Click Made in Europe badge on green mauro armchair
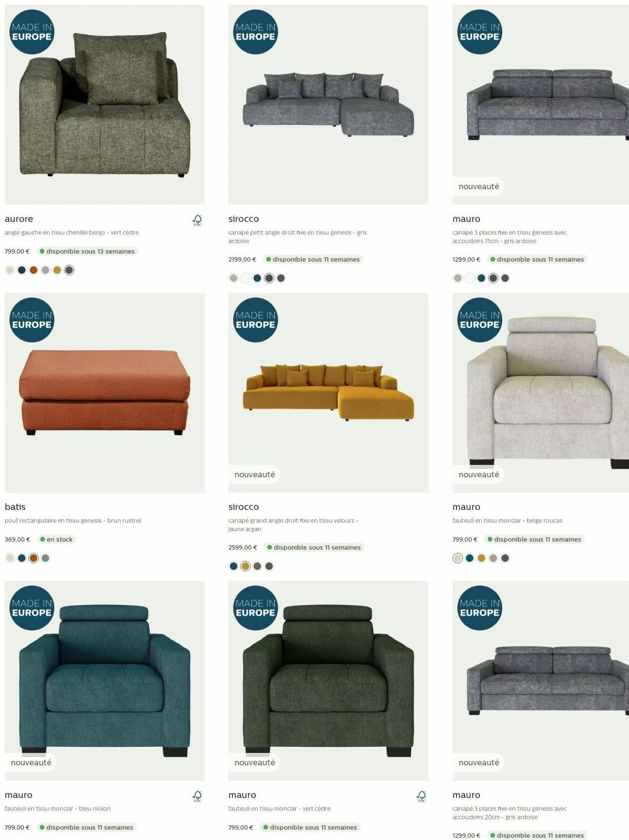Screen dimensions: 629x840 point(256,608)
